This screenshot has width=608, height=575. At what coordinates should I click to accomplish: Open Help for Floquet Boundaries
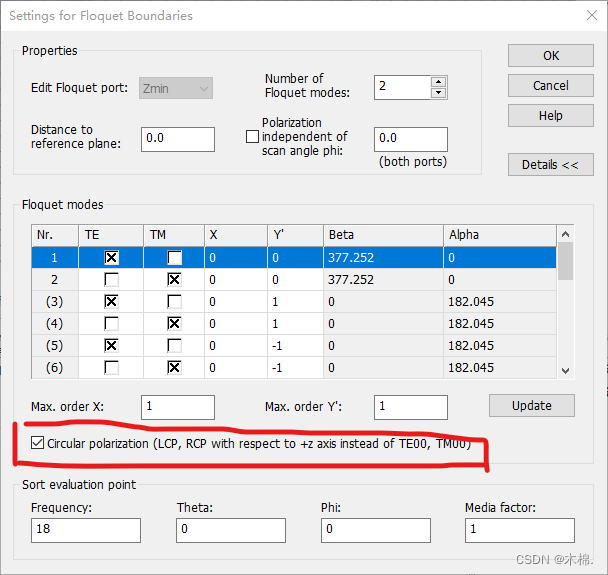(551, 116)
